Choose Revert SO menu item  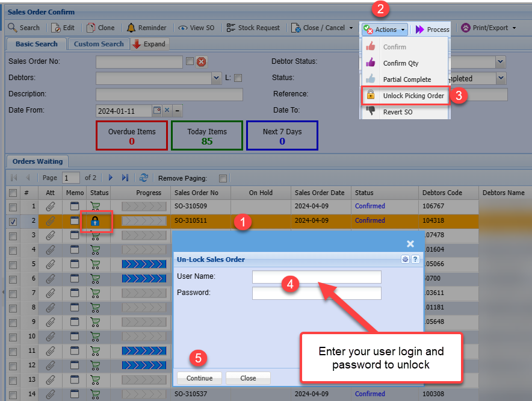point(398,112)
